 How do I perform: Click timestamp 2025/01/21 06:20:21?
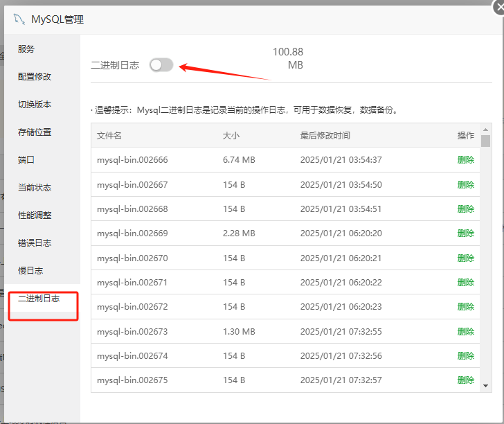341,258
